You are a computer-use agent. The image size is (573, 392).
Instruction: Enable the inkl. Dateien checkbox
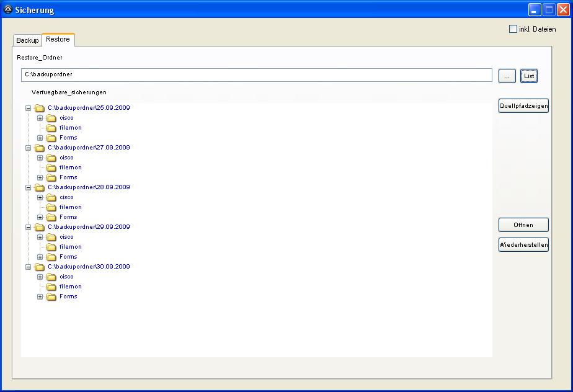[513, 29]
